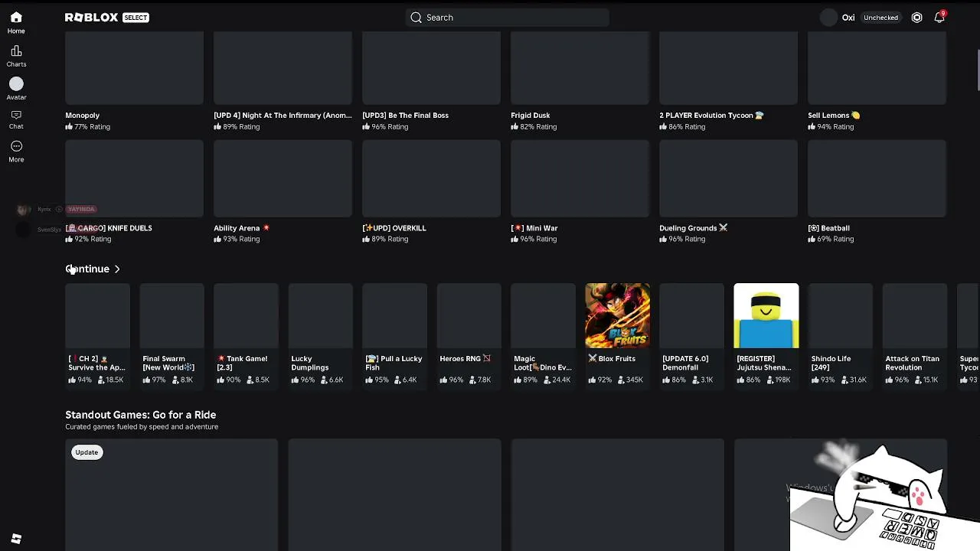Open the Beatball game title
This screenshot has width=980, height=551.
click(828, 228)
